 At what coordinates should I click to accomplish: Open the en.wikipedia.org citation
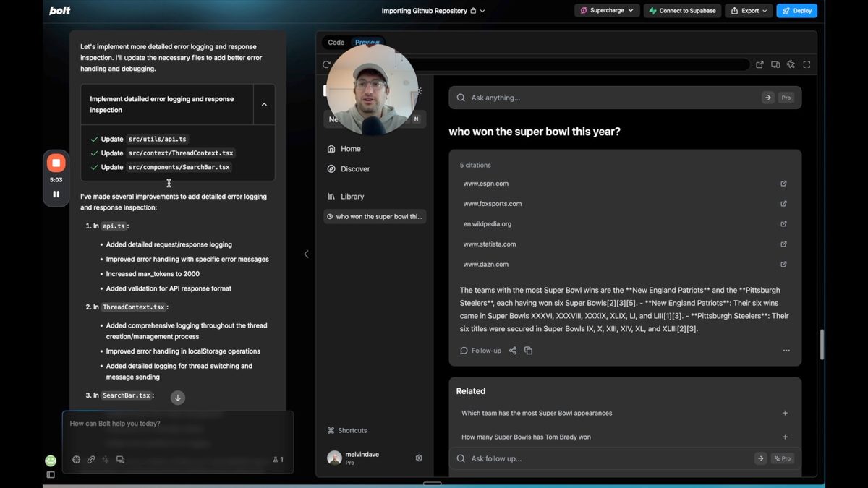pyautogui.click(x=487, y=224)
